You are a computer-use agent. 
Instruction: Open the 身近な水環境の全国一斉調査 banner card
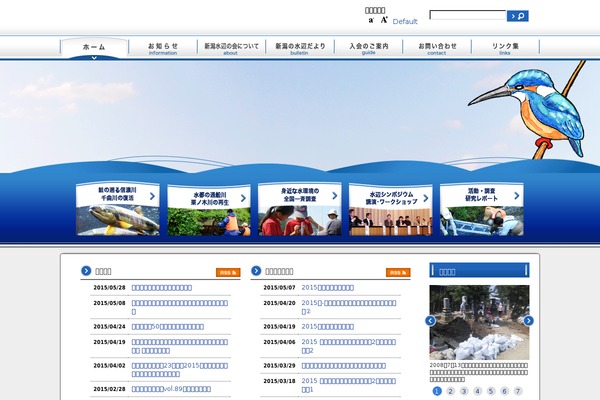pos(300,209)
